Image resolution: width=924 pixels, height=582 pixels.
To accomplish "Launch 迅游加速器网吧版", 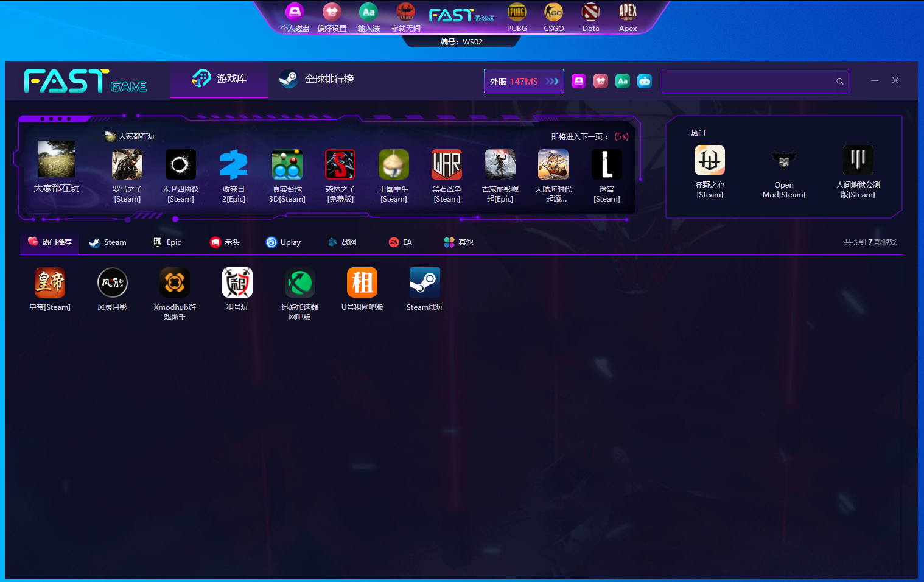I will point(300,295).
